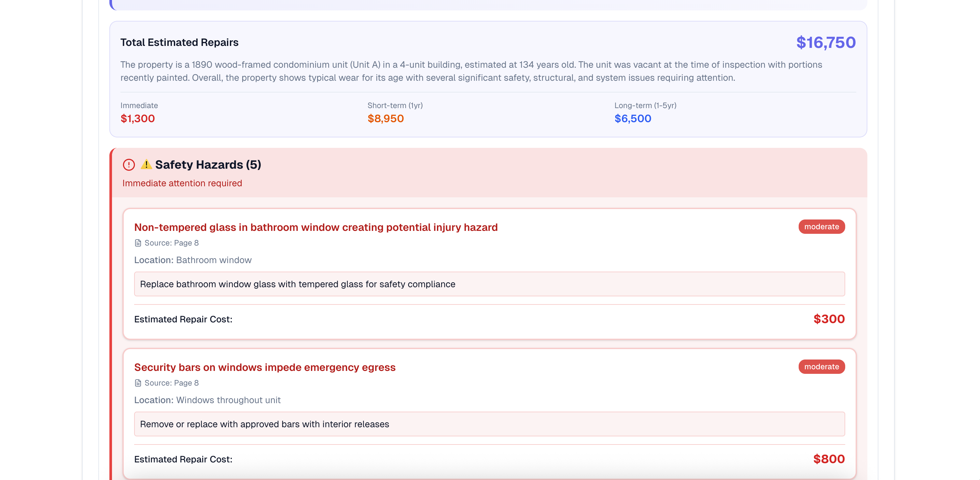Select the Long-term $6,500 cost figure

pyautogui.click(x=632, y=119)
